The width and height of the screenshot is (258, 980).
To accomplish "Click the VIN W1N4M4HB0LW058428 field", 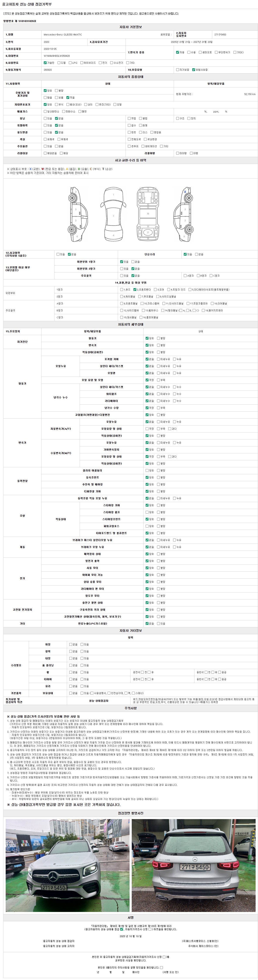I will (57, 55).
